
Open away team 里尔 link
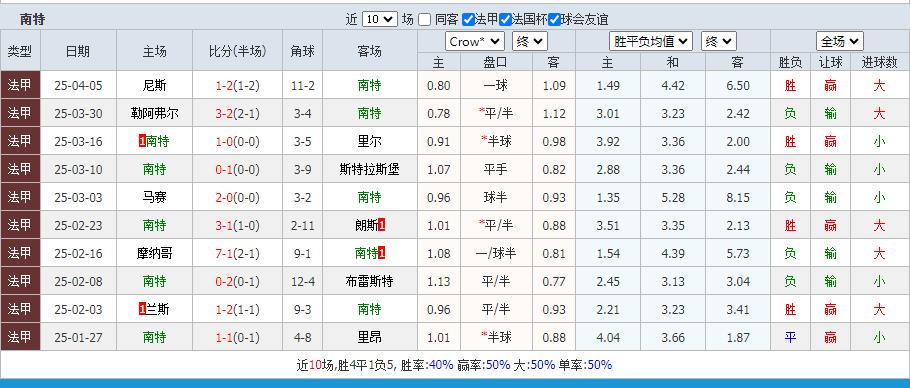(x=370, y=142)
